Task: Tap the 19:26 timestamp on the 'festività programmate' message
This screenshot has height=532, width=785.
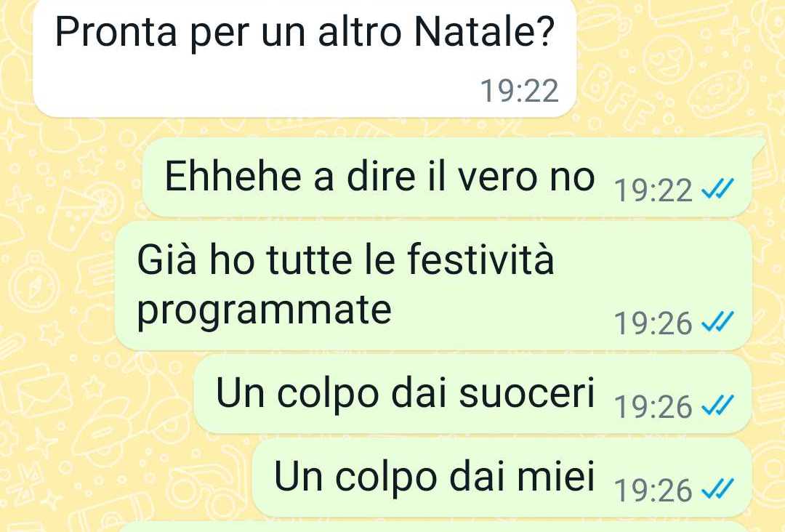Action: point(653,323)
